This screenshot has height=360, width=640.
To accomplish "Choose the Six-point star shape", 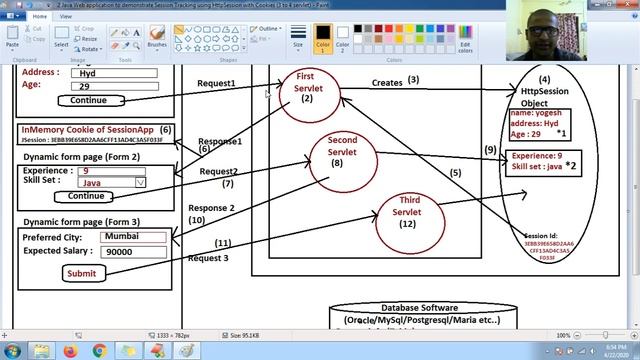I will [207, 48].
